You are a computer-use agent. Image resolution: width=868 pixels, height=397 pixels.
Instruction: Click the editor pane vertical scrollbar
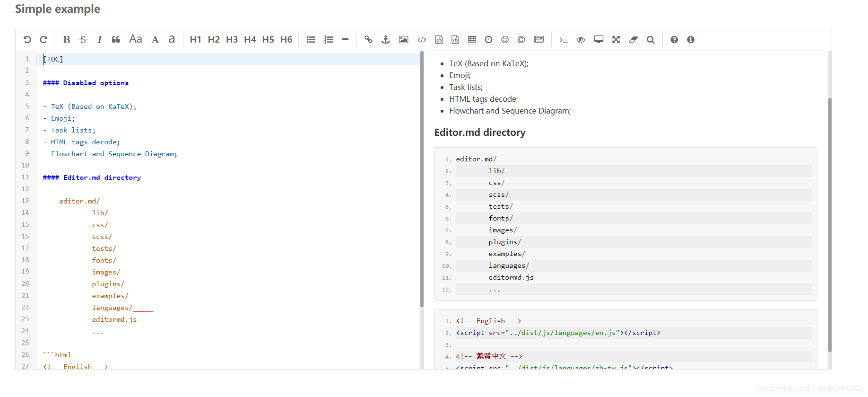422,179
